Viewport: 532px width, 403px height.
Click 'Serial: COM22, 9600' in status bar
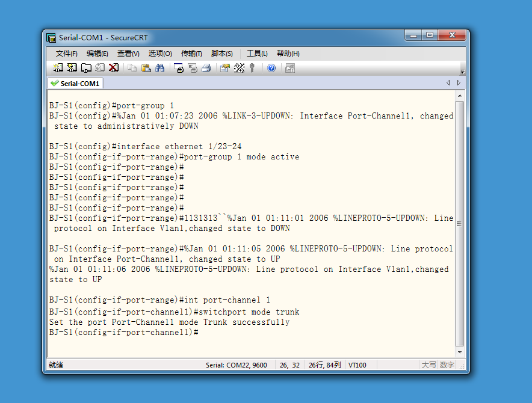236,365
